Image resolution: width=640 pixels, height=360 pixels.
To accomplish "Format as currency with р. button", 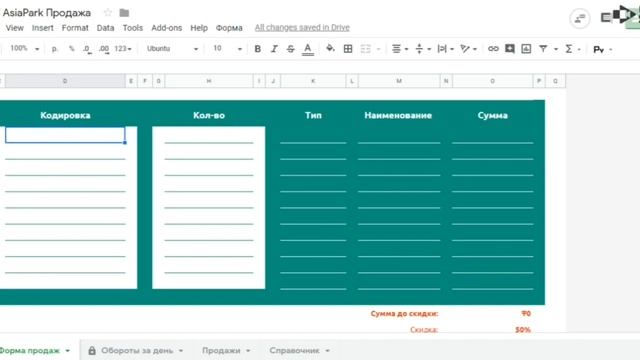I will [54, 49].
